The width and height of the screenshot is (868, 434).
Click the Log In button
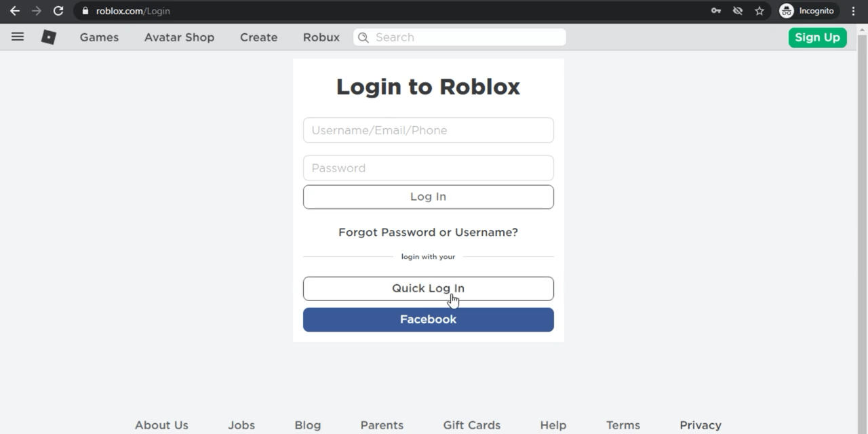428,196
